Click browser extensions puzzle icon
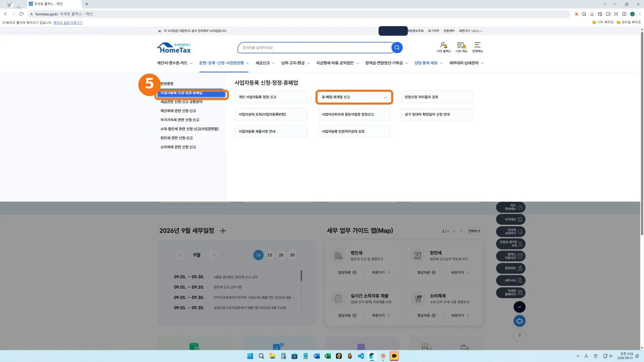 click(584, 14)
